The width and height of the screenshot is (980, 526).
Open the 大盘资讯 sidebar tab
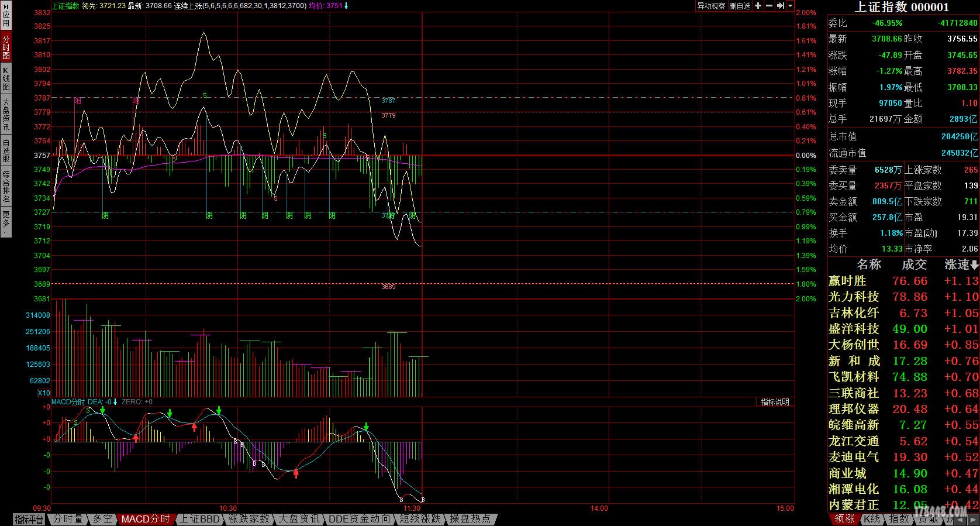[x=6, y=114]
